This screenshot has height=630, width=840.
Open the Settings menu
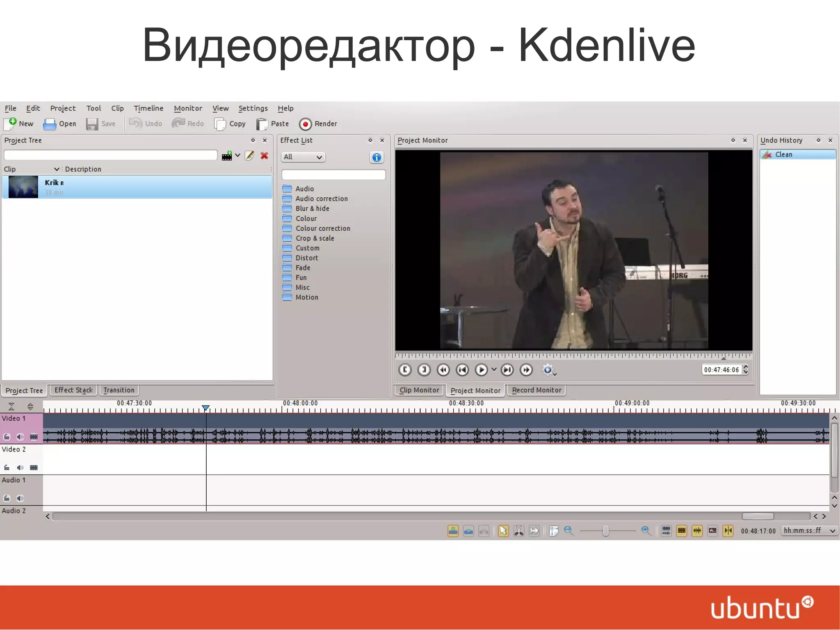[253, 108]
